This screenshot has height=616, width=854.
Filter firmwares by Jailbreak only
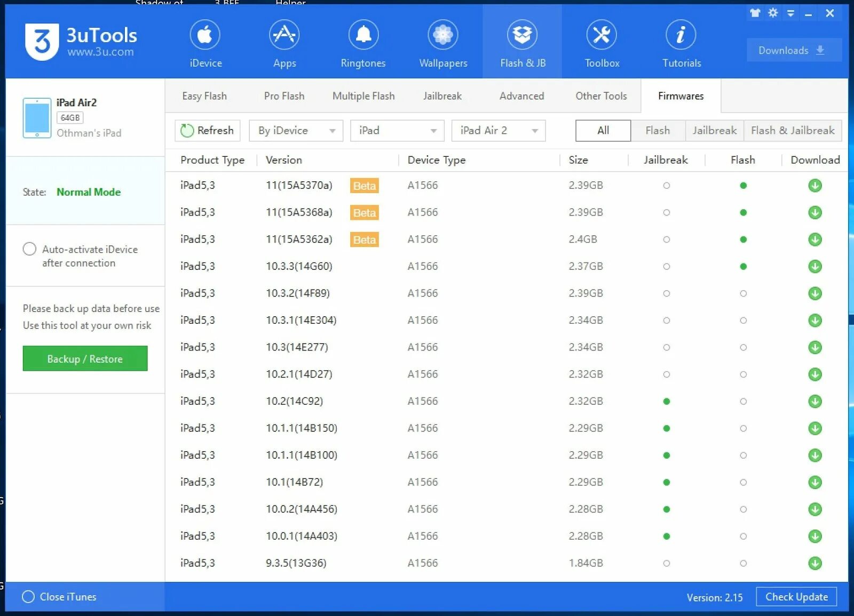click(714, 131)
